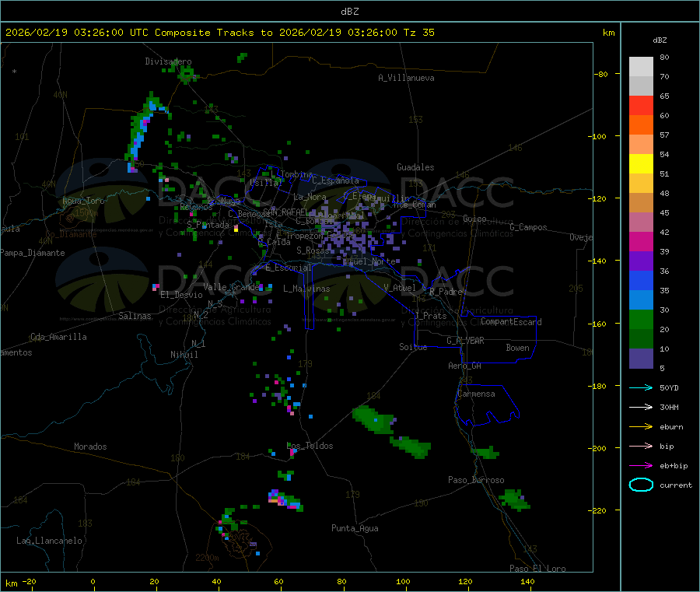This screenshot has width=700, height=592.
Task: Select the yellow 51-54 dBZ legend swatch
Action: click(641, 164)
